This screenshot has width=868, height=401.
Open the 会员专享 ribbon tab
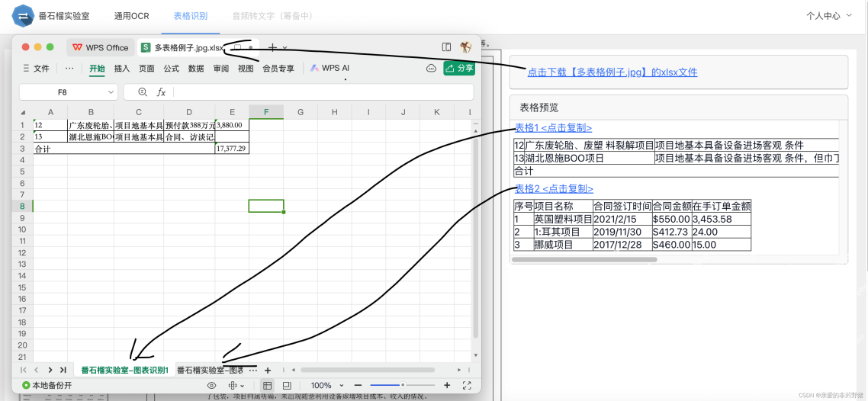coord(278,69)
